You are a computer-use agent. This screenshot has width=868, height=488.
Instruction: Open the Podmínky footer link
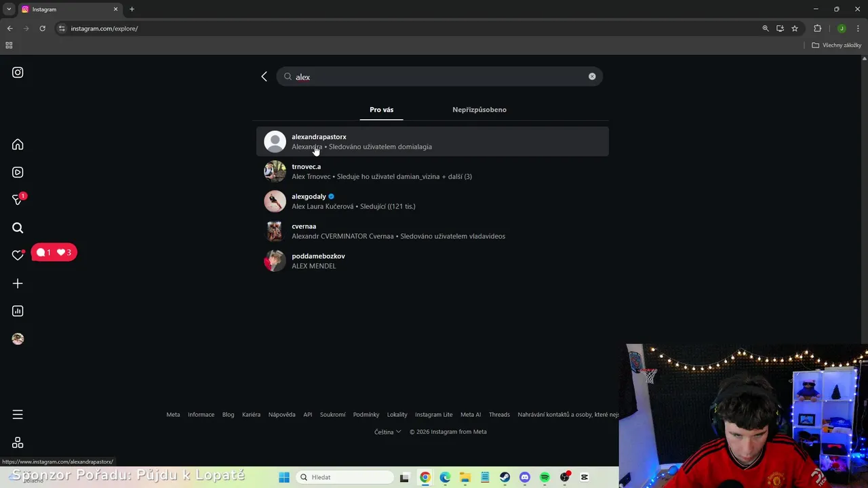366,415
